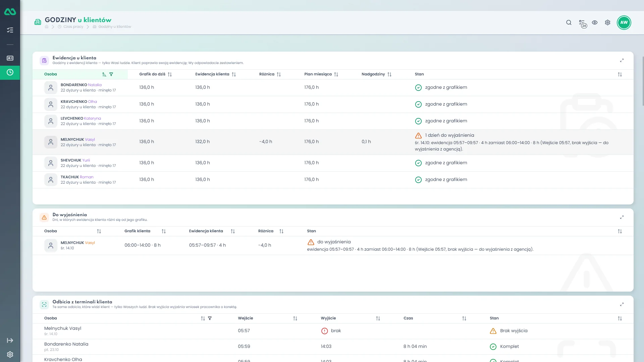
Task: Sort by Czas column
Action: click(x=464, y=318)
